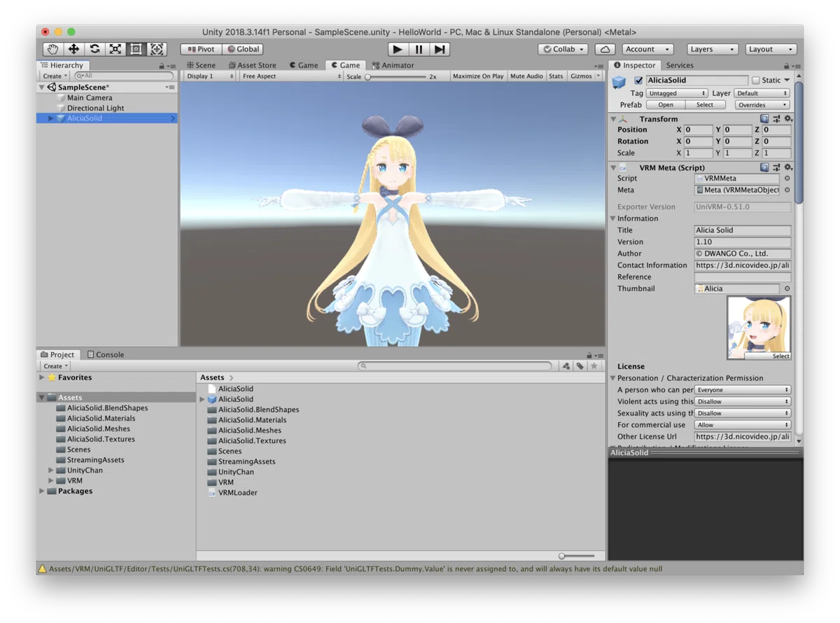This screenshot has width=840, height=623.
Task: Toggle Global handle rotation
Action: tap(242, 49)
